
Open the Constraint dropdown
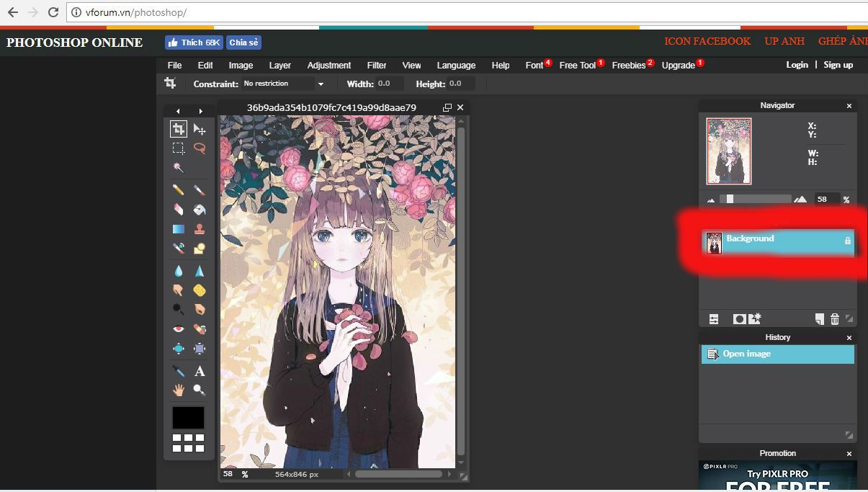283,84
